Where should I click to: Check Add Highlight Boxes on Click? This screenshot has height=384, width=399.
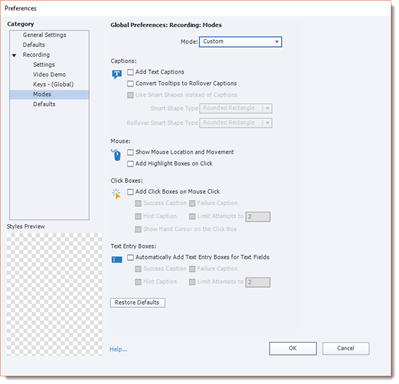coord(130,164)
